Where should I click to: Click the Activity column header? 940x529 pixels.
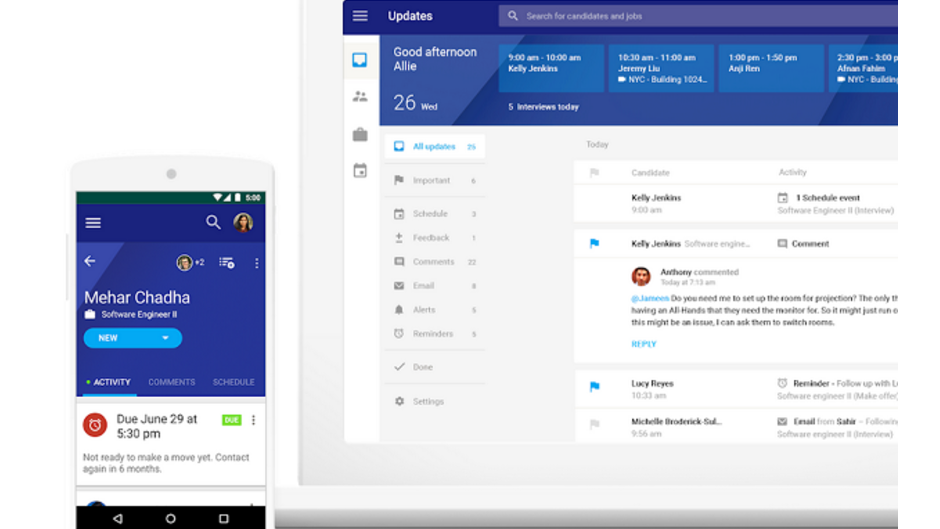[793, 173]
